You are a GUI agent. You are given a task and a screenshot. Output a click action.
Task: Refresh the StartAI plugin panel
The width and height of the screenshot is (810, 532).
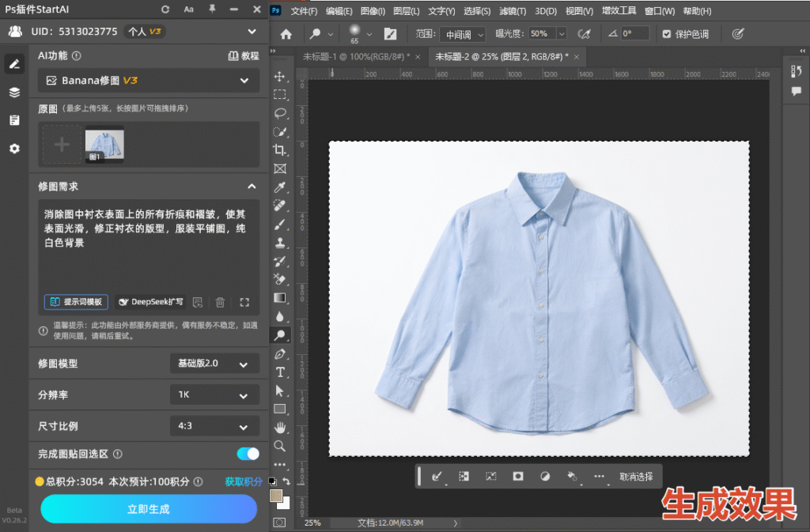click(165, 9)
